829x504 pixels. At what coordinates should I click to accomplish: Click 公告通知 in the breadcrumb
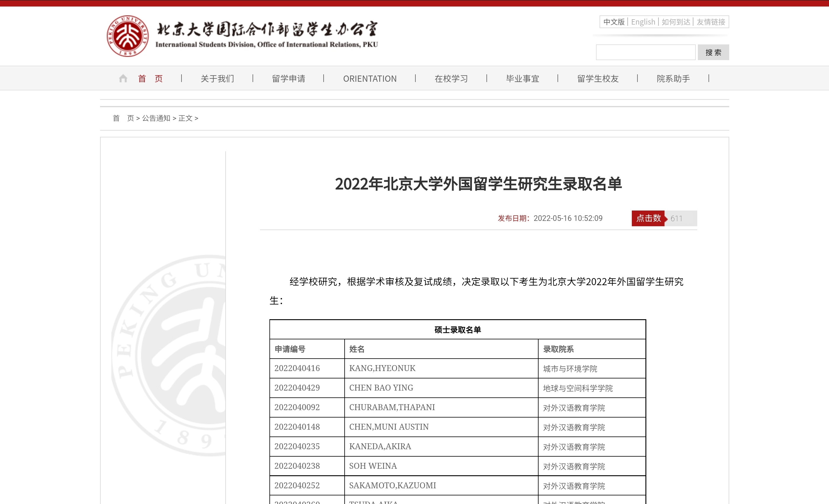tap(156, 118)
